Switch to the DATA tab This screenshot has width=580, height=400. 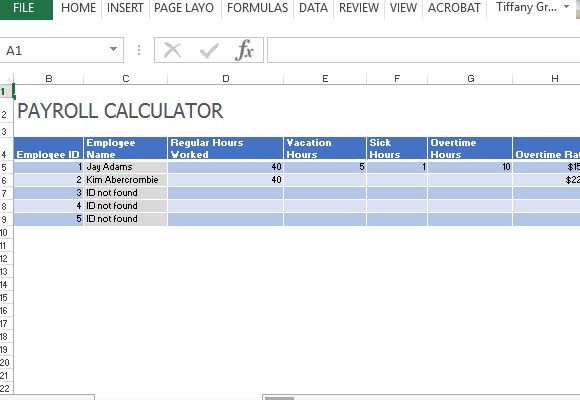click(x=313, y=8)
